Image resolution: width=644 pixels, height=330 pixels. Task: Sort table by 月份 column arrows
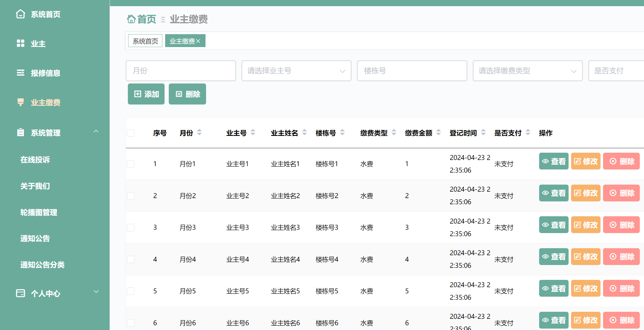coord(199,132)
